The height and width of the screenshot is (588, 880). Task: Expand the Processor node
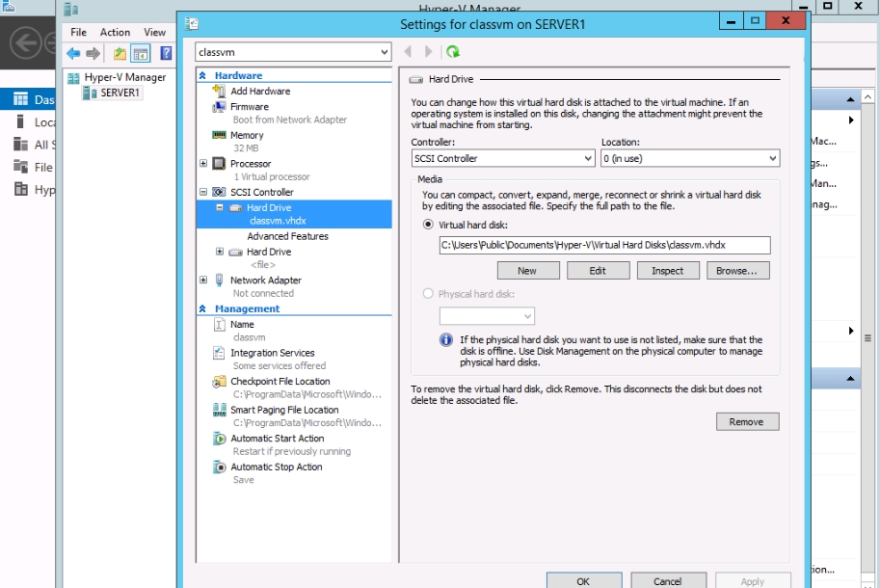pos(203,163)
